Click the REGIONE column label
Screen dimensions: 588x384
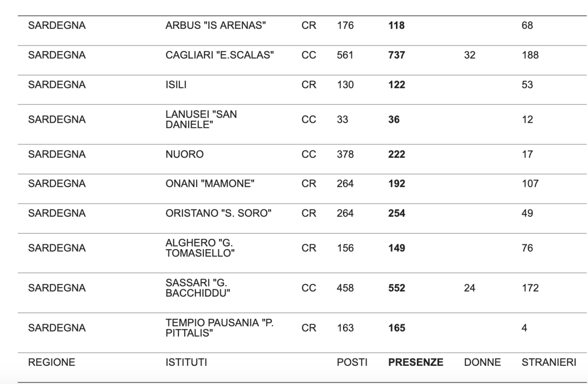pyautogui.click(x=51, y=363)
